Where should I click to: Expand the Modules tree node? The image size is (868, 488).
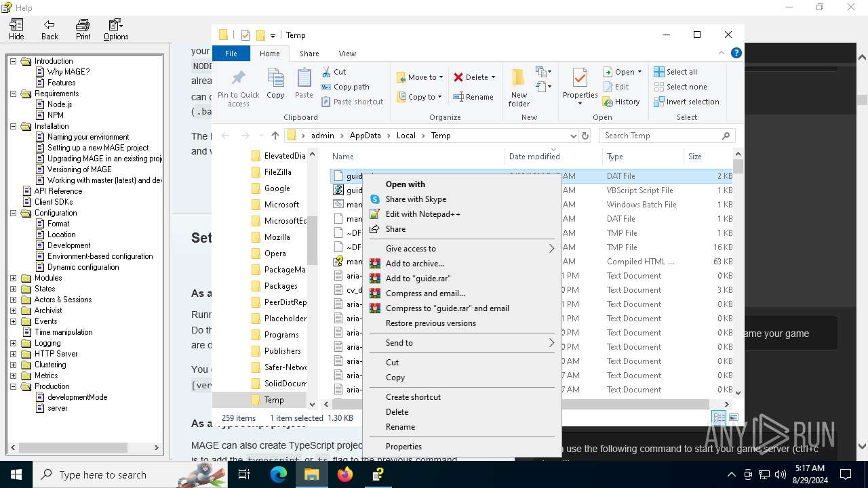coord(13,278)
